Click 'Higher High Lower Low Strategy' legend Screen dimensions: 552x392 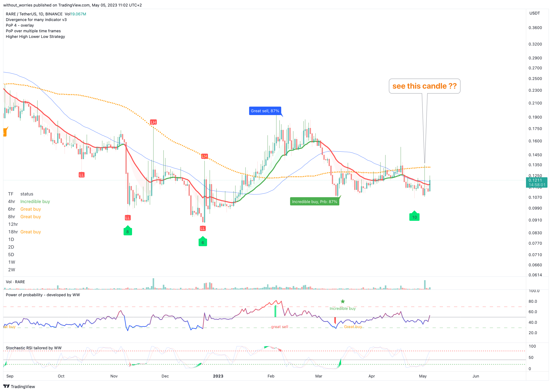35,36
